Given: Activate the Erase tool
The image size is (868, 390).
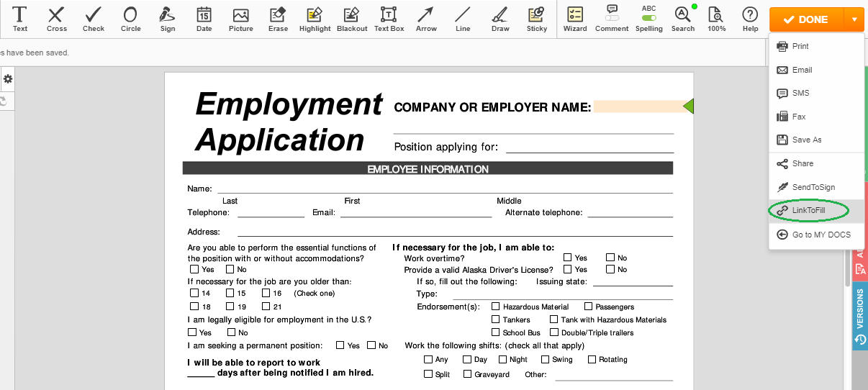Looking at the screenshot, I should 278,19.
